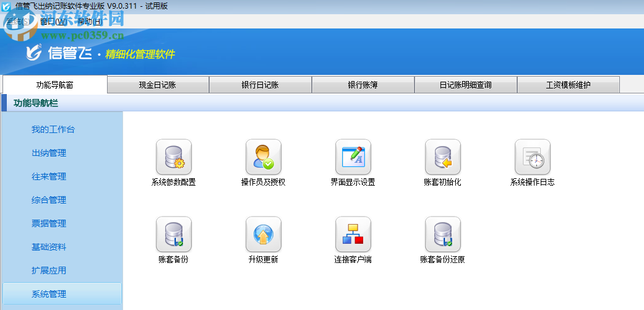Open the 银行日记账 tab
The width and height of the screenshot is (644, 310).
260,85
